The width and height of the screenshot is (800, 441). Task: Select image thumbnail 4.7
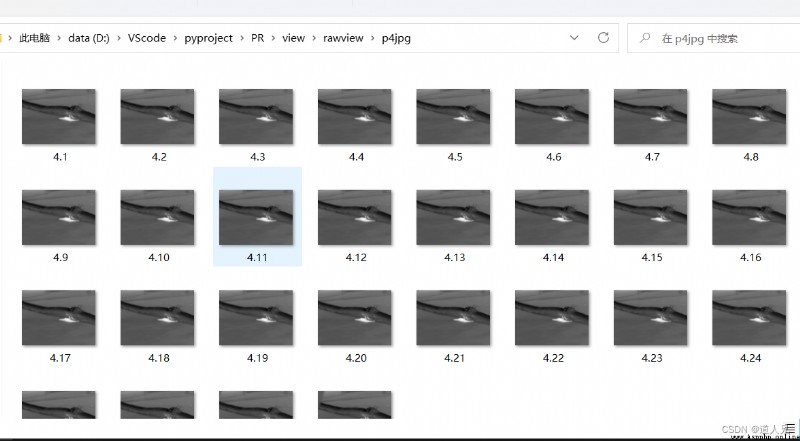[651, 116]
